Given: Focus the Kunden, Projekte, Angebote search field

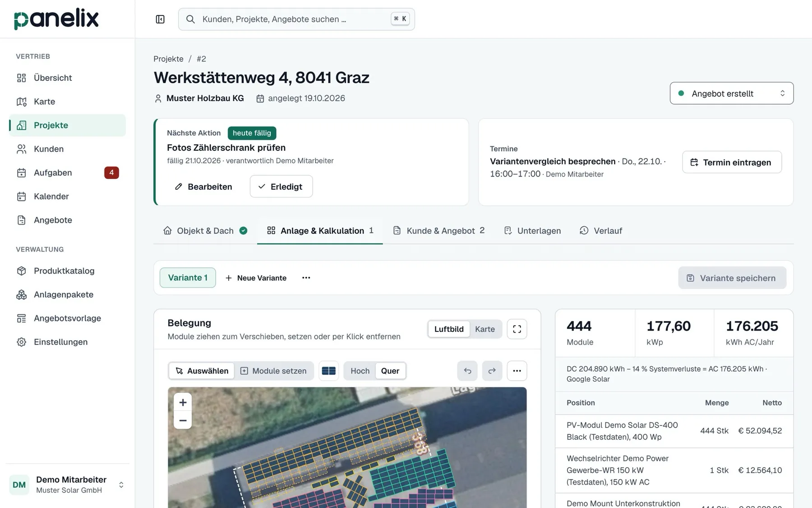Looking at the screenshot, I should click(296, 19).
